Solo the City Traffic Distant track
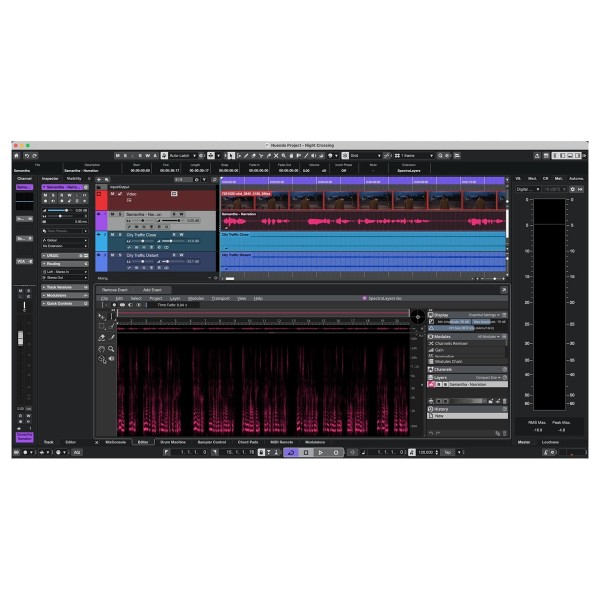The width and height of the screenshot is (600, 600). 120,255
